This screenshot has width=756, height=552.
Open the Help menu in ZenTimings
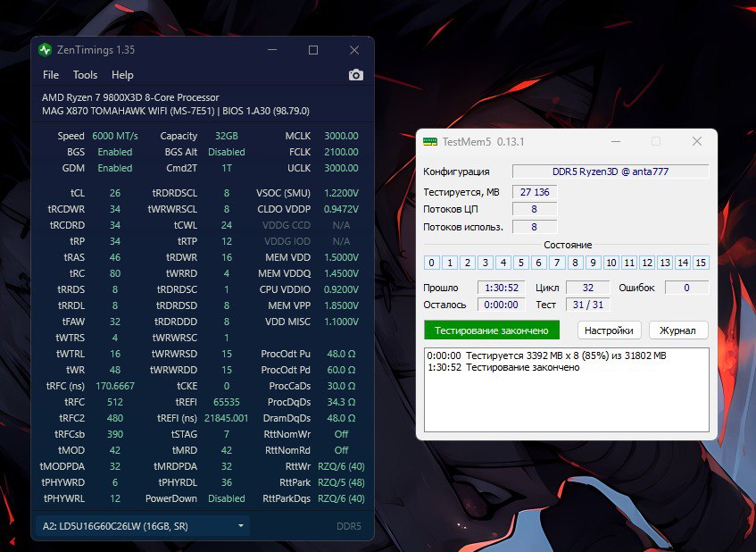122,75
